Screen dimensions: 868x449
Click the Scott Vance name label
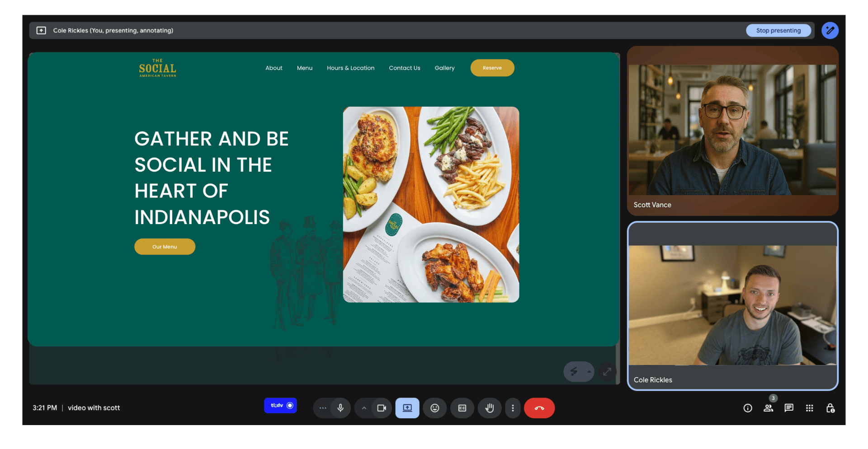(x=652, y=205)
